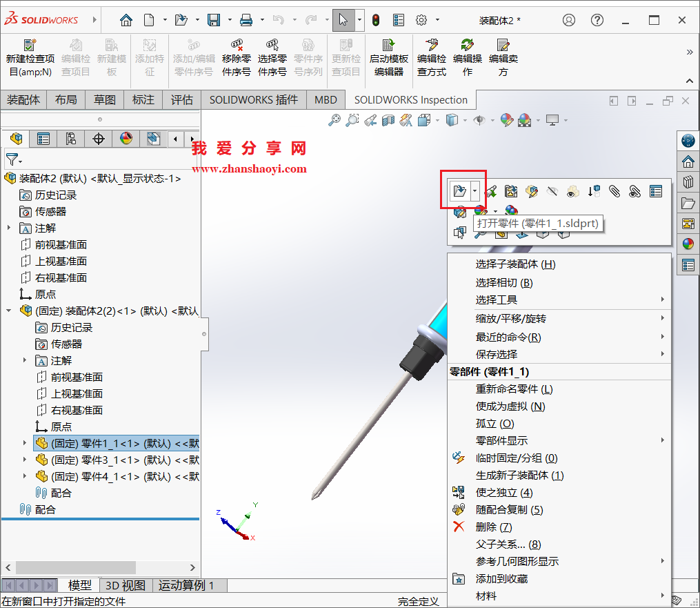Viewport: 700px width, 608px height.
Task: Click Edit Appearance color ball icon in view toolbar
Action: click(x=506, y=119)
